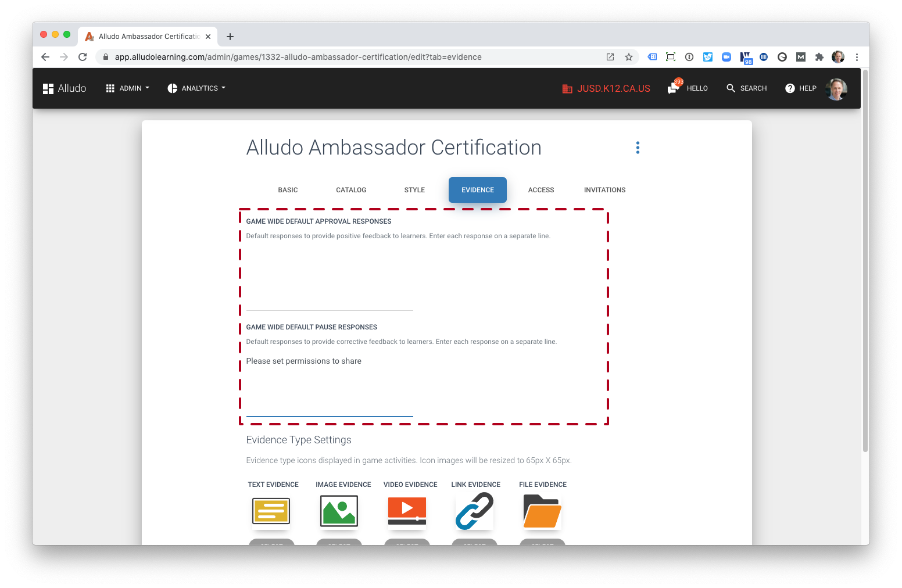Open the Chrome three-dot menu
Viewport: 902px width, 588px height.
click(x=857, y=57)
